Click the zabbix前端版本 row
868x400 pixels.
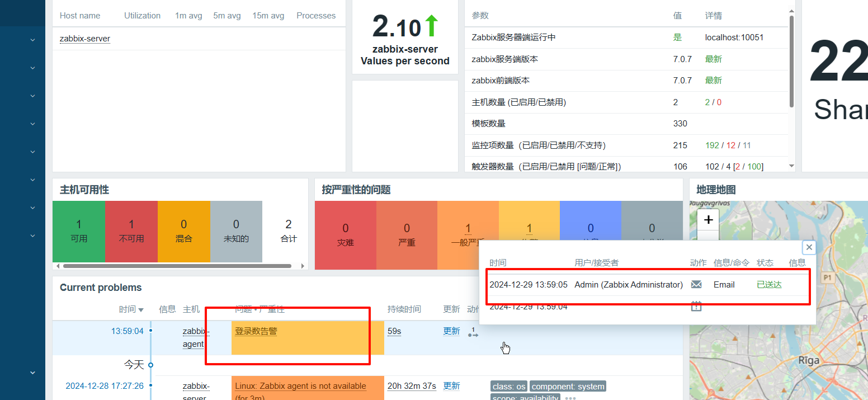(x=626, y=81)
